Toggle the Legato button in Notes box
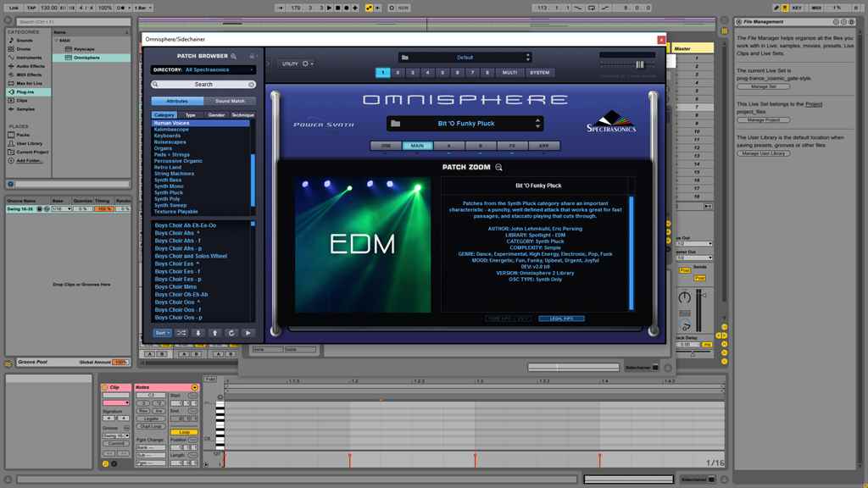The height and width of the screenshot is (488, 868). point(151,419)
